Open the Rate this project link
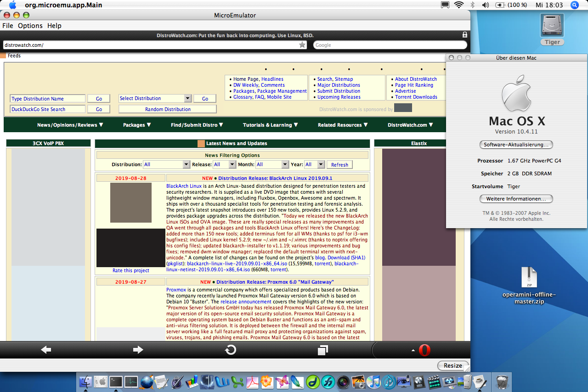The image size is (588, 392). 131,270
